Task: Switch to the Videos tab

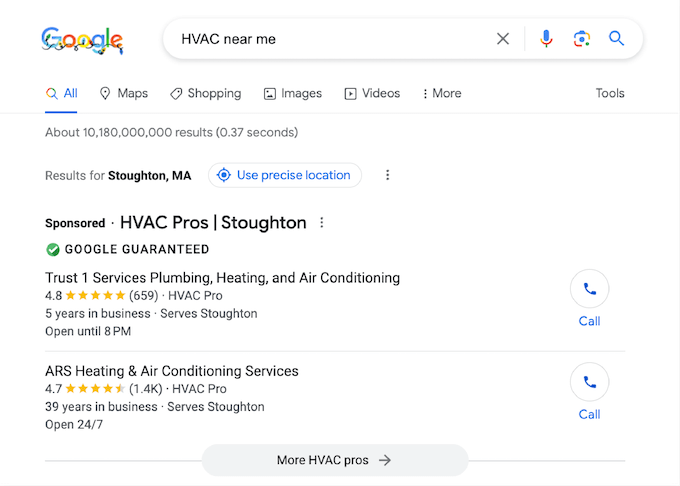Action: click(x=371, y=93)
